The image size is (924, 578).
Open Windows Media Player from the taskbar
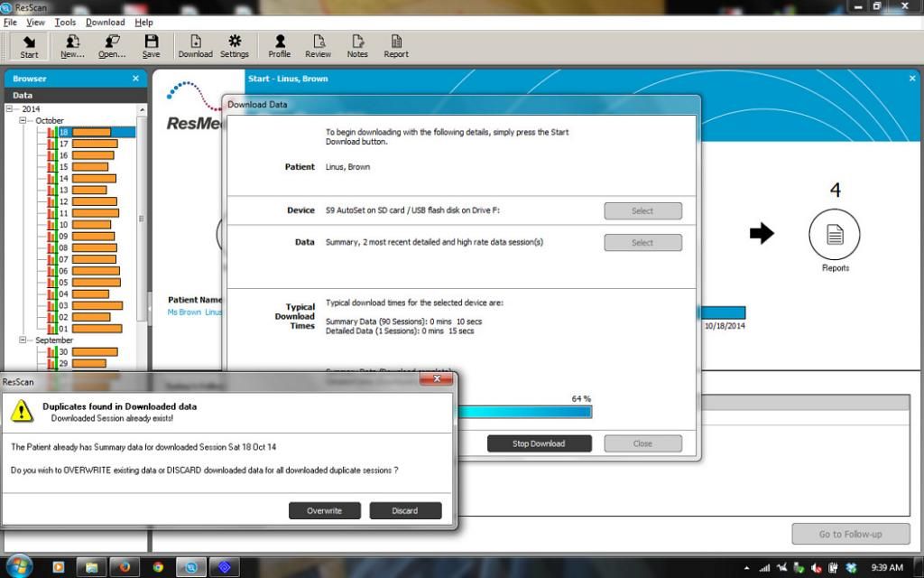point(59,567)
